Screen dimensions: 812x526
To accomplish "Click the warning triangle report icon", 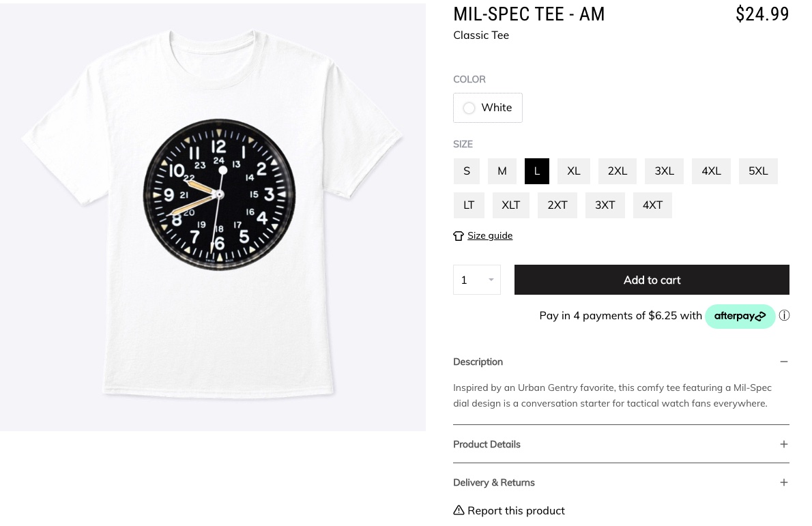I will (x=459, y=510).
